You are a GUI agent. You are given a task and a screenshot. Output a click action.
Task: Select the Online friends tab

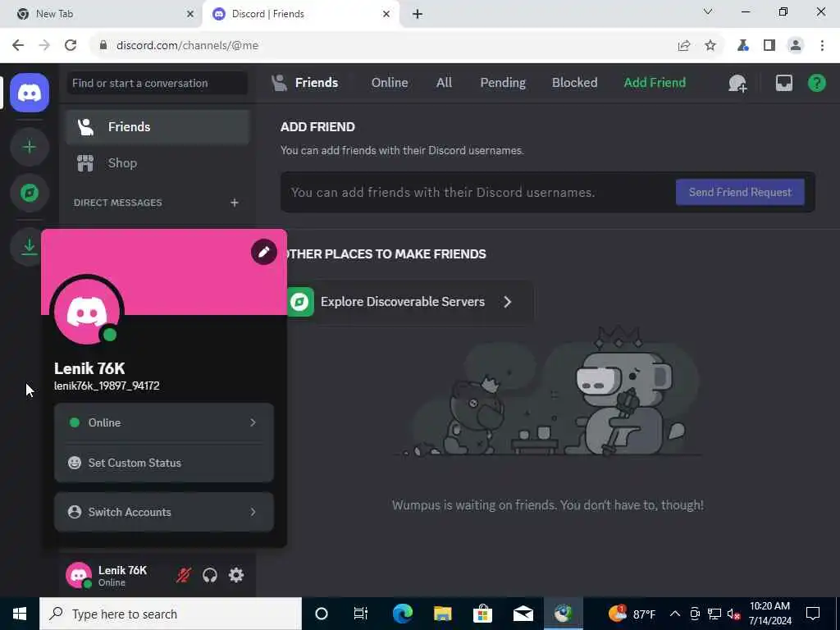[390, 83]
